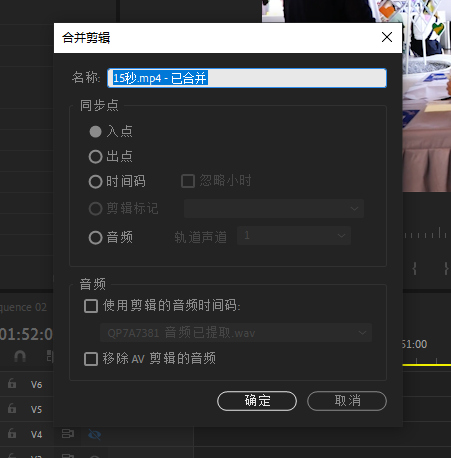Confirm with the 确定 button
The width and height of the screenshot is (451, 458).
click(x=257, y=401)
